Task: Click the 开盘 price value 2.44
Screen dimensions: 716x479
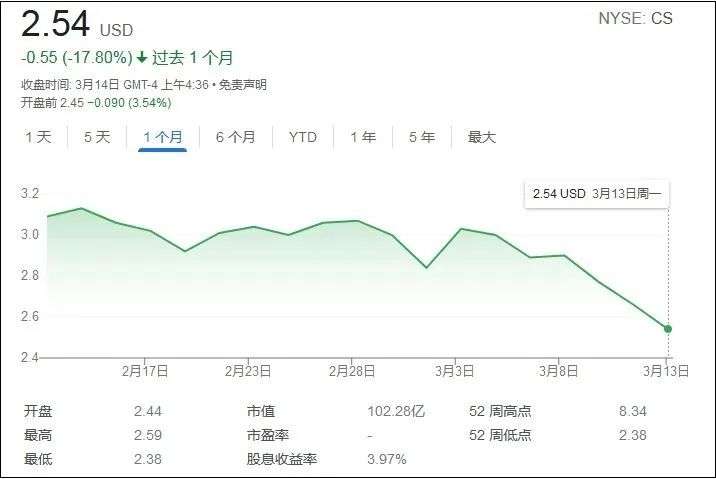Action: [x=148, y=410]
